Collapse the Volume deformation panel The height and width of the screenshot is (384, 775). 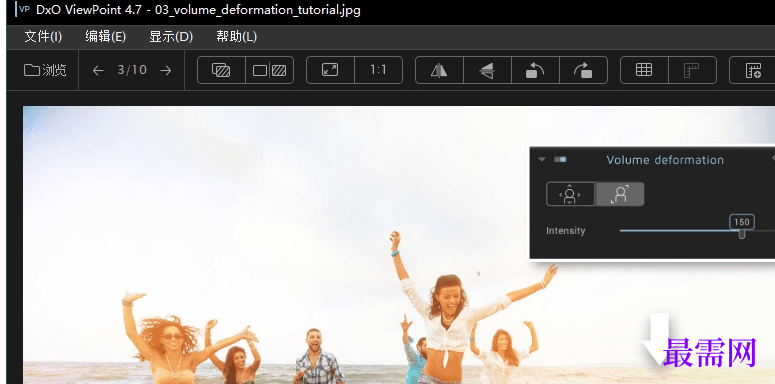tap(542, 160)
